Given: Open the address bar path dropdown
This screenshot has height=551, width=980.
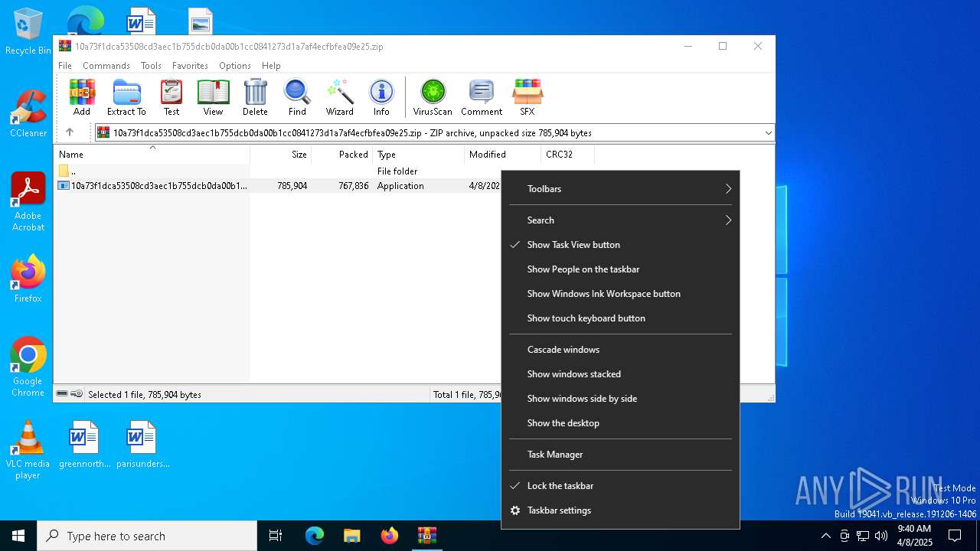Looking at the screenshot, I should pos(768,133).
